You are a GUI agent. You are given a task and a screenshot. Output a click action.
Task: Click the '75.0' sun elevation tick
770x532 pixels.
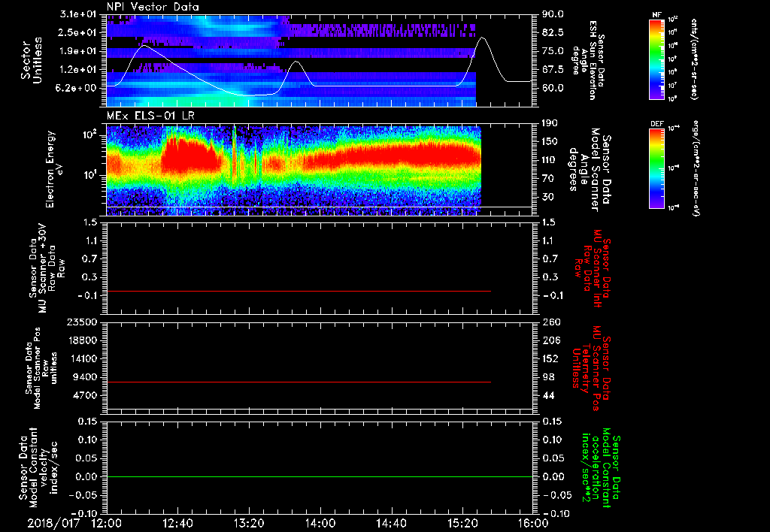[553, 51]
